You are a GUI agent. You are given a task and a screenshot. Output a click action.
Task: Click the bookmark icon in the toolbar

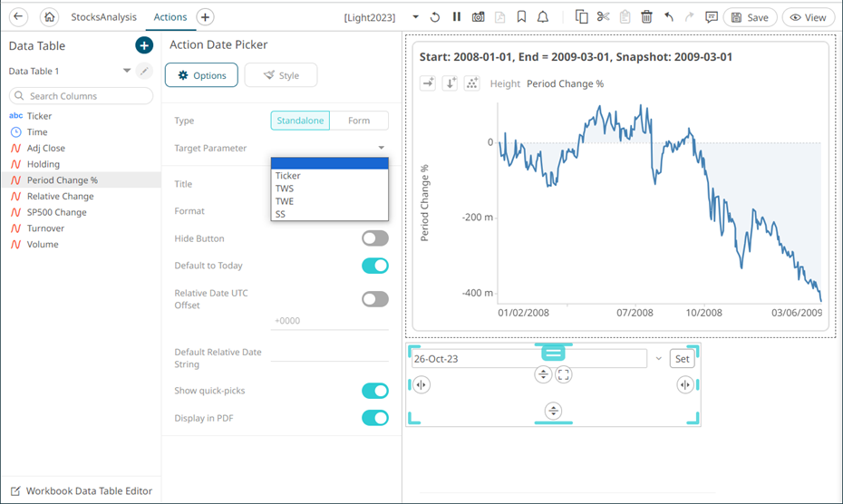521,17
